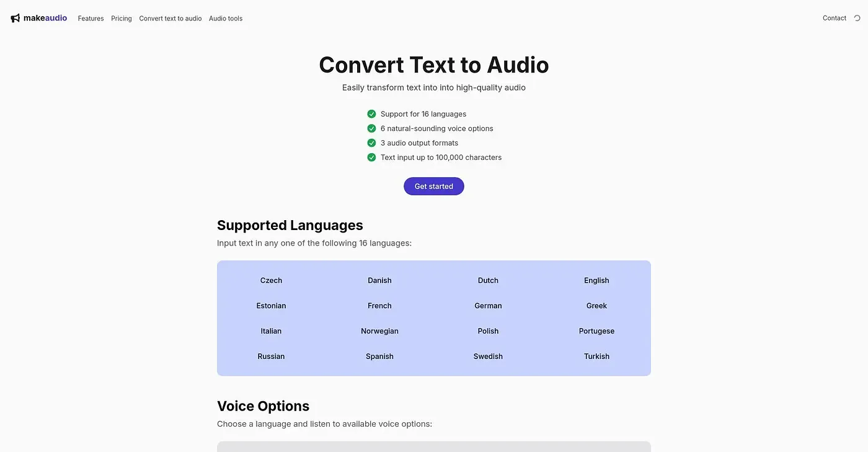Screen dimensions: 868x452
Task: Click 'Input text in any one of the following 16 languages' text
Action: [x=314, y=243]
